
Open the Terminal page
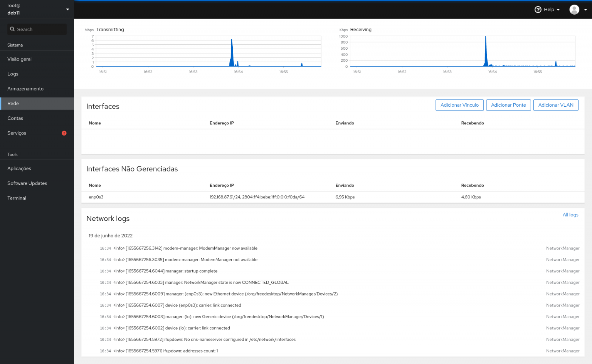coord(17,198)
